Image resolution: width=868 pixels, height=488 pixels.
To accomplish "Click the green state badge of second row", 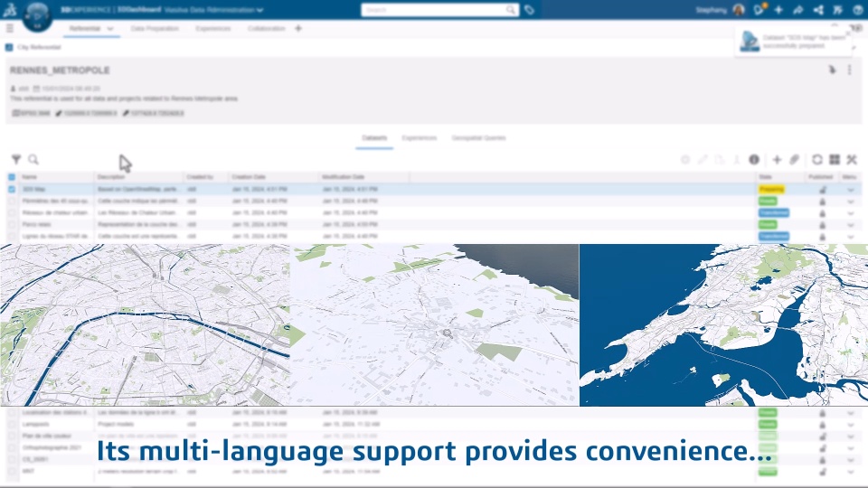I will (x=768, y=201).
